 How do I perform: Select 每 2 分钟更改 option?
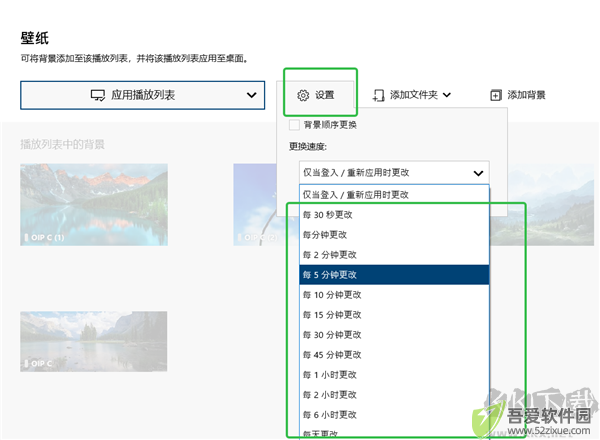[x=394, y=254]
